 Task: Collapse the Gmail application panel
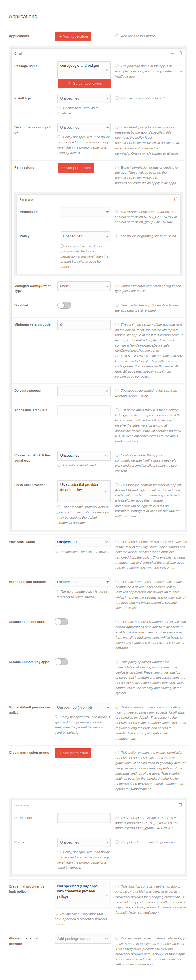[173, 54]
